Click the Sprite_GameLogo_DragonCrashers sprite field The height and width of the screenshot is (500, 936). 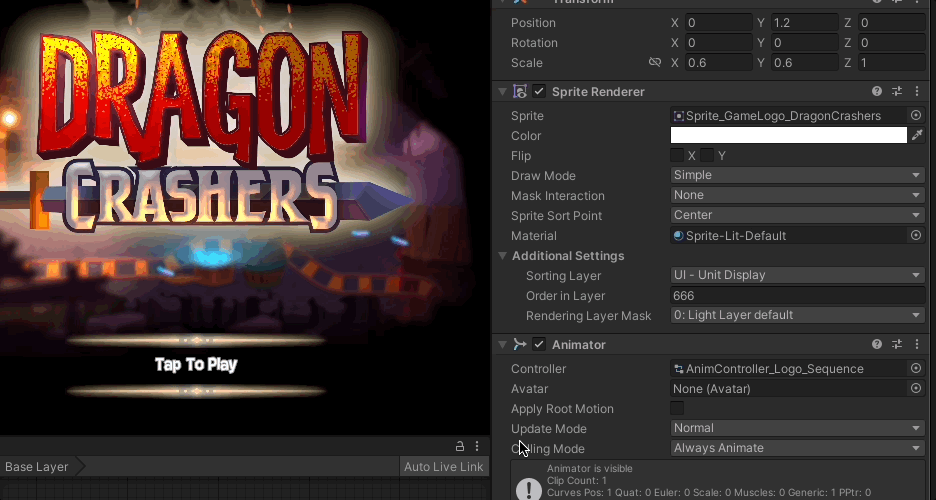point(790,115)
